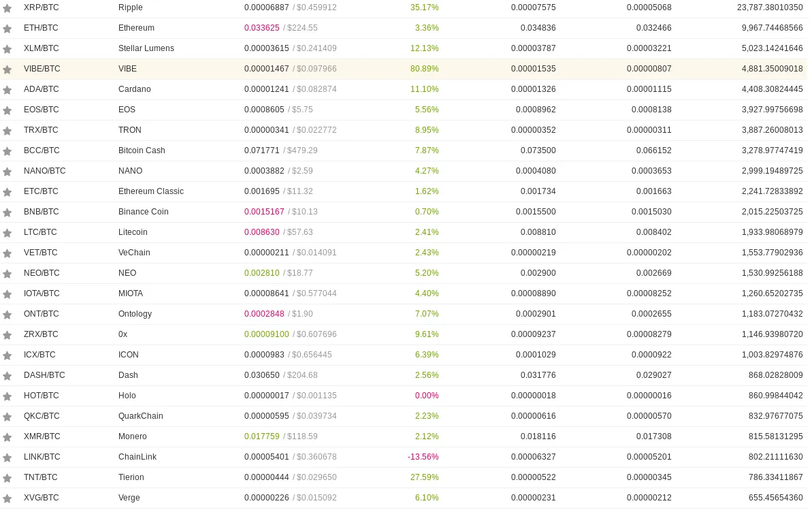
Task: Open the XRP/BTC trading pair
Action: point(42,7)
